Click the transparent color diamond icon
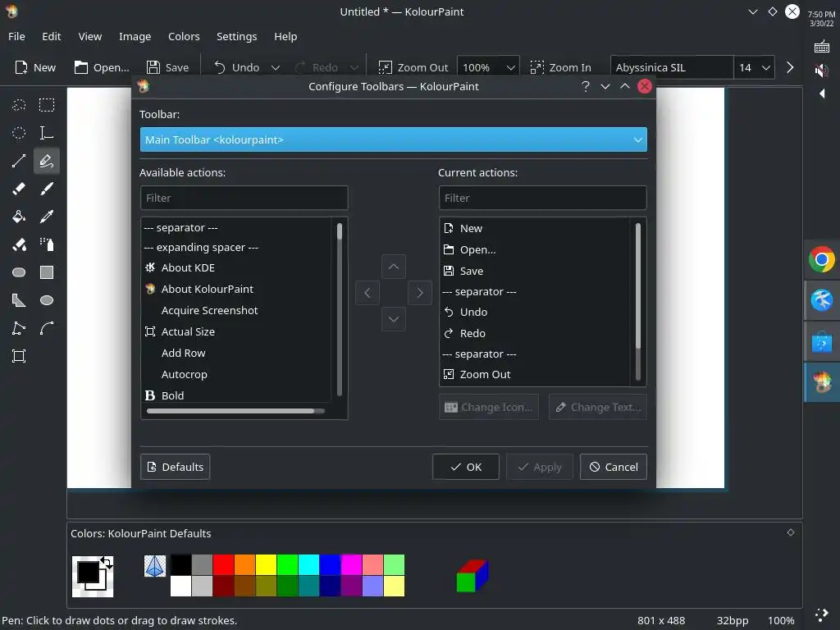The height and width of the screenshot is (630, 840). pyautogui.click(x=155, y=566)
